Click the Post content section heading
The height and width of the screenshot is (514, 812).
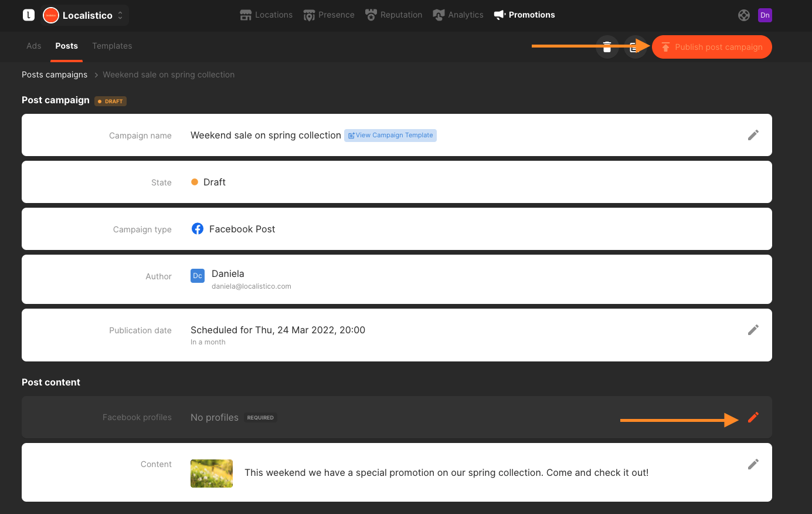pyautogui.click(x=51, y=382)
